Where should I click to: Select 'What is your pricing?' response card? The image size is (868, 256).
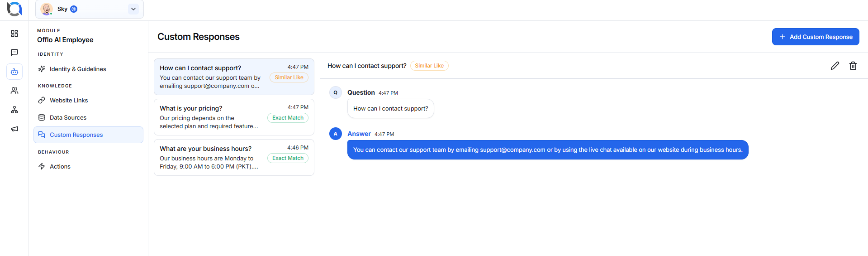click(x=234, y=117)
